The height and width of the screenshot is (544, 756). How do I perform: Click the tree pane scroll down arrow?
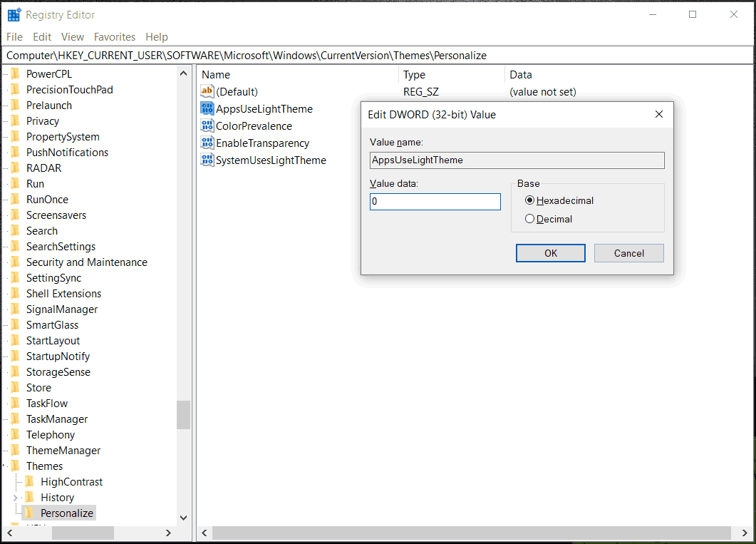pyautogui.click(x=183, y=518)
